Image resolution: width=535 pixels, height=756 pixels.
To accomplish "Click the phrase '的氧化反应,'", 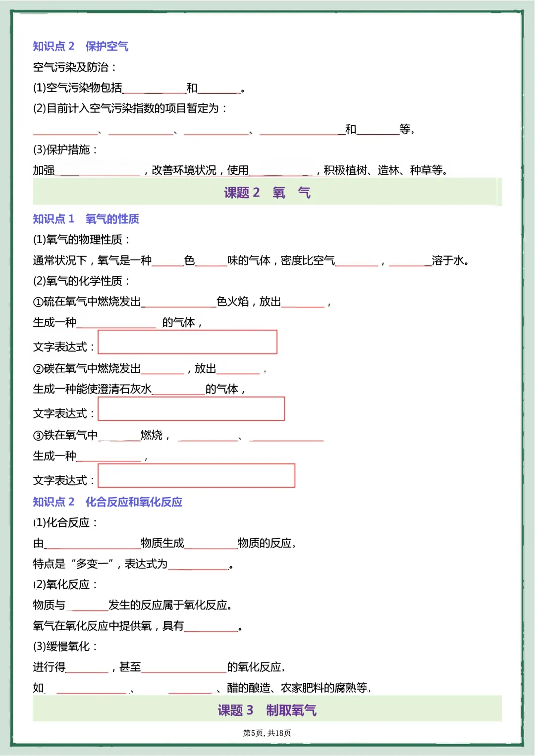I will point(256,667).
